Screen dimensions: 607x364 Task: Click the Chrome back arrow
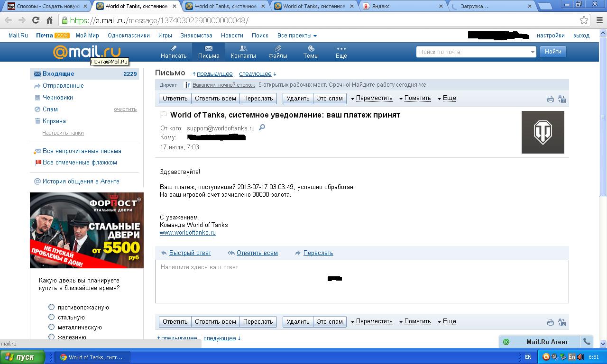tap(9, 20)
